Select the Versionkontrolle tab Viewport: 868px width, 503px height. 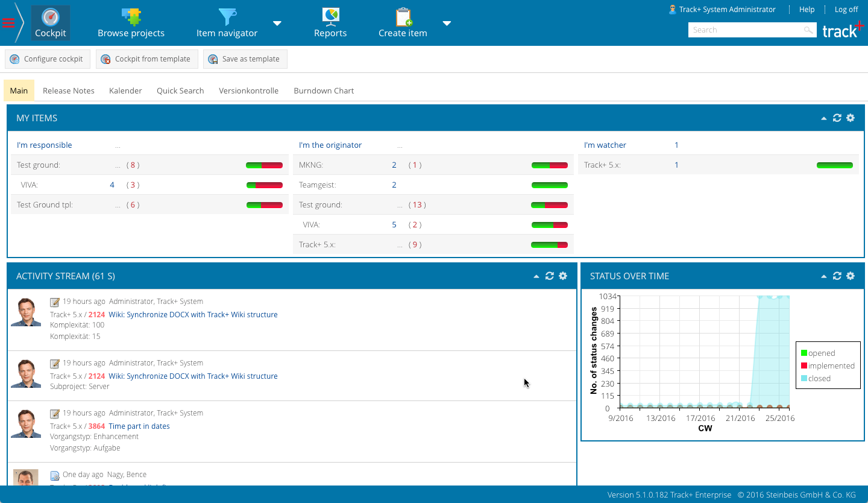click(x=248, y=90)
